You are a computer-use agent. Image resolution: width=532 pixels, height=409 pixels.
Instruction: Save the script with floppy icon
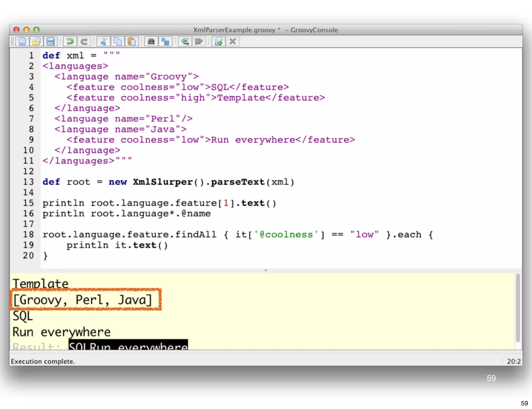(x=50, y=42)
